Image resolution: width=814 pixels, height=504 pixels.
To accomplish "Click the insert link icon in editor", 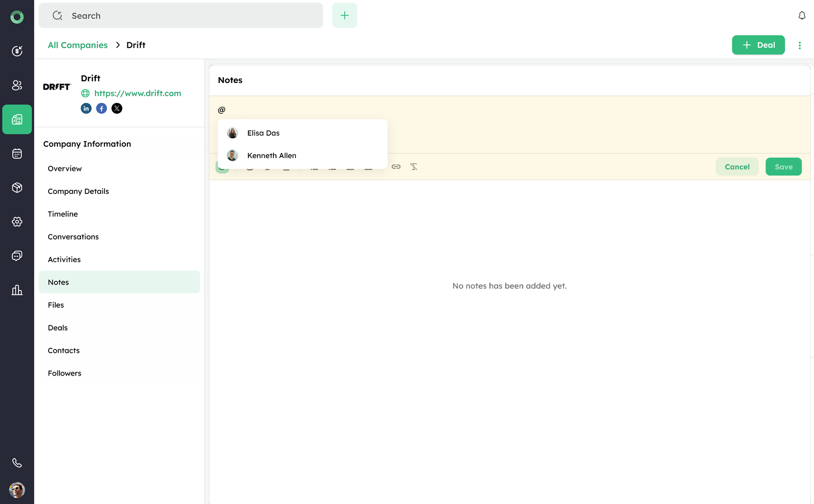I will coord(396,167).
